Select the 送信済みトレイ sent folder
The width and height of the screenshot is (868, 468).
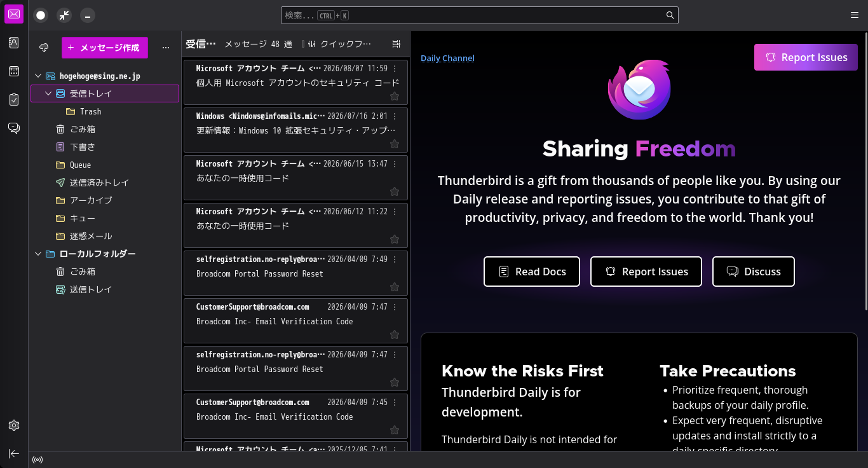point(105,182)
